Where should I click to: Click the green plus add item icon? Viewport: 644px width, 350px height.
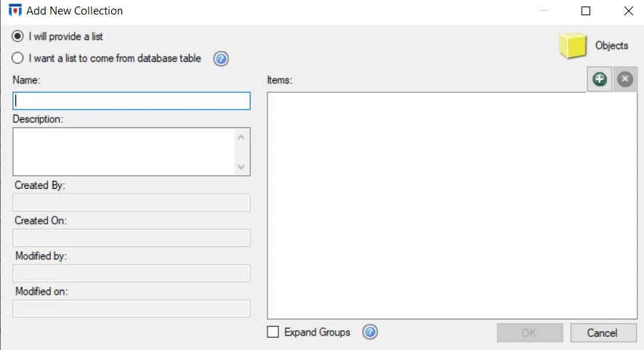click(599, 79)
